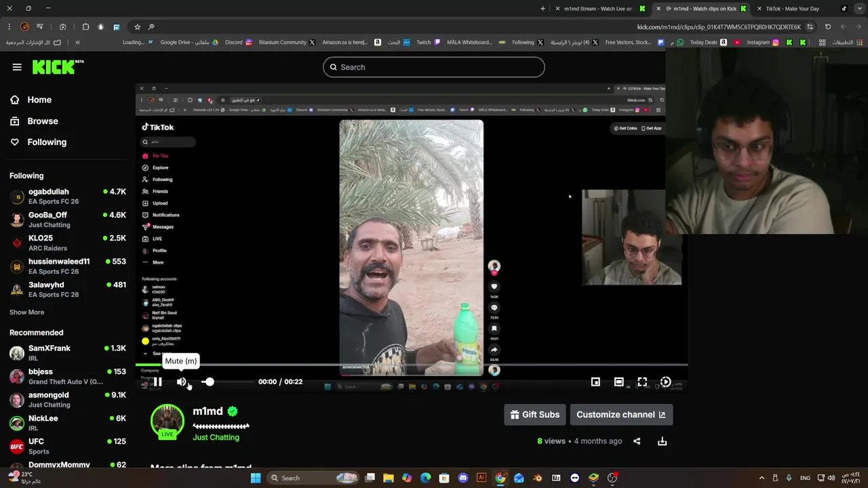This screenshot has height=488, width=868.
Task: Open ENG language switcher
Action: pos(805,478)
